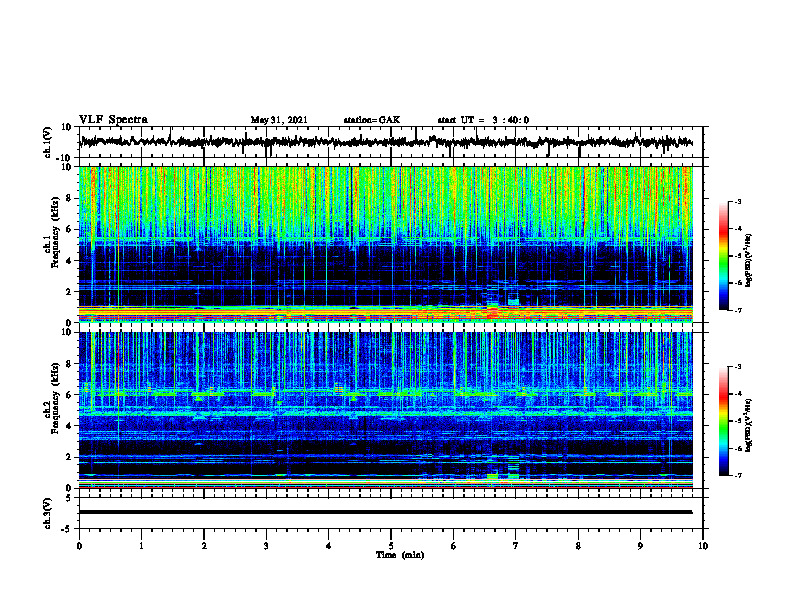Click the "station=GAK" header text

(372, 120)
